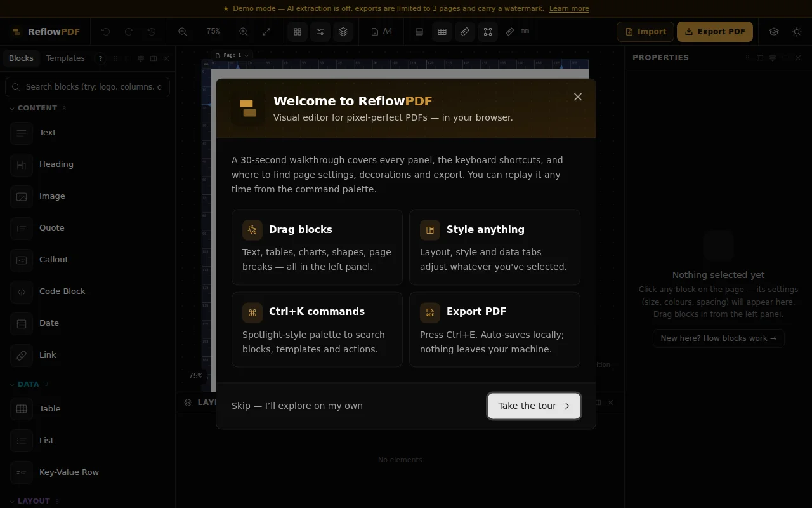Select the Table block icon
The height and width of the screenshot is (508, 812).
pyautogui.click(x=22, y=409)
